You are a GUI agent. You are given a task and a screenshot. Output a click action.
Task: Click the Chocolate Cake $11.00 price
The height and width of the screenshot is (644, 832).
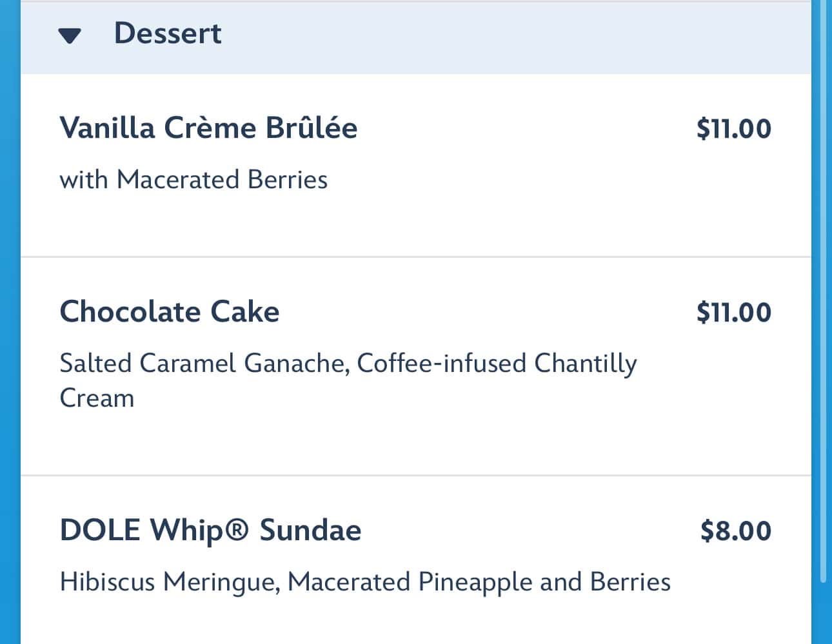click(x=733, y=313)
